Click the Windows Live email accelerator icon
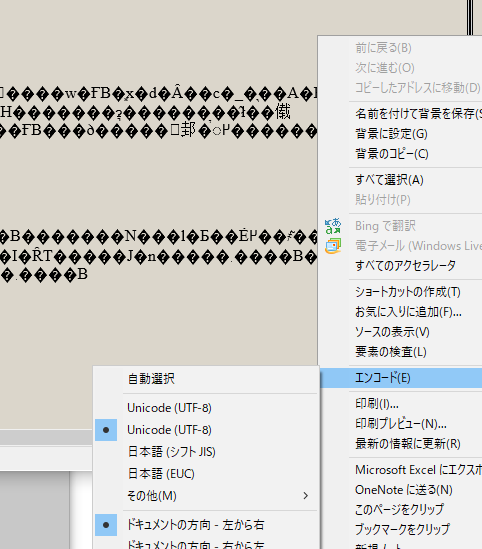Viewport: 482px width, 549px height. (x=333, y=246)
